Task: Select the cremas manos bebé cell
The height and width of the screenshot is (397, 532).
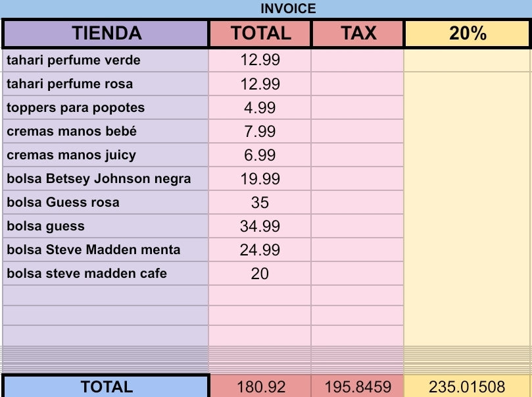Action: coord(105,132)
